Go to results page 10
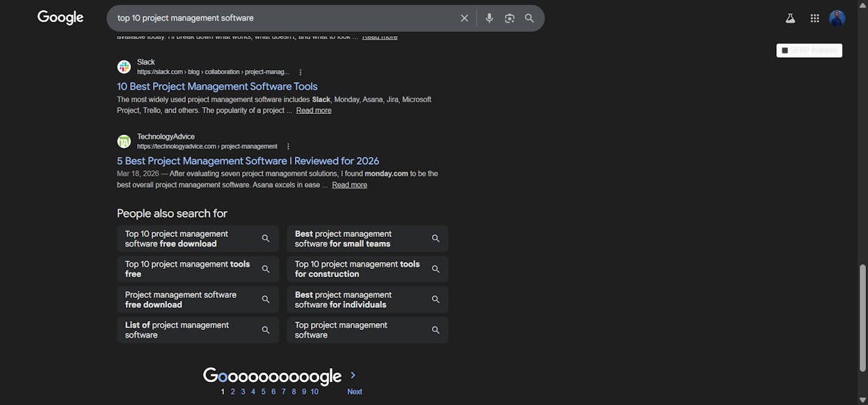This screenshot has width=868, height=405. coord(314,392)
